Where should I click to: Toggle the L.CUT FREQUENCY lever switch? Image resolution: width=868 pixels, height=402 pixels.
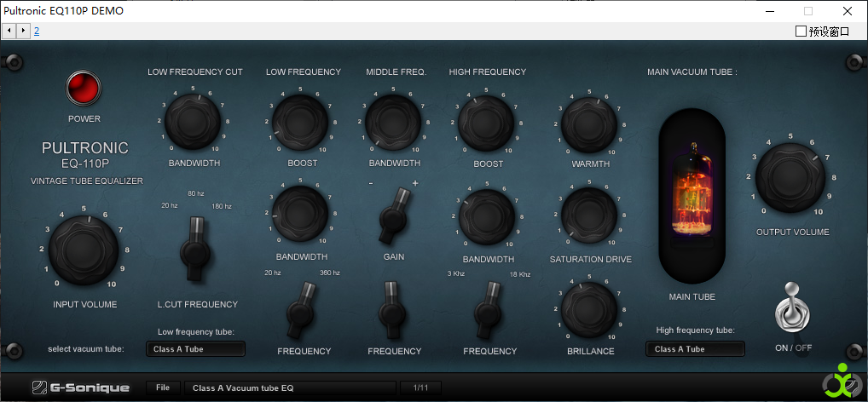coord(195,249)
